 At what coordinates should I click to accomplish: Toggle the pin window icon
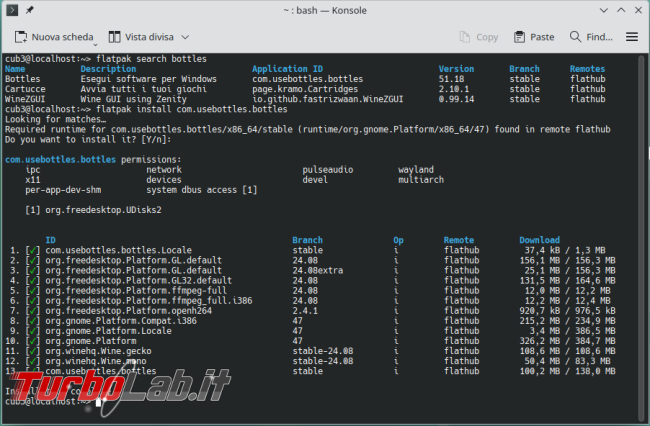(29, 10)
